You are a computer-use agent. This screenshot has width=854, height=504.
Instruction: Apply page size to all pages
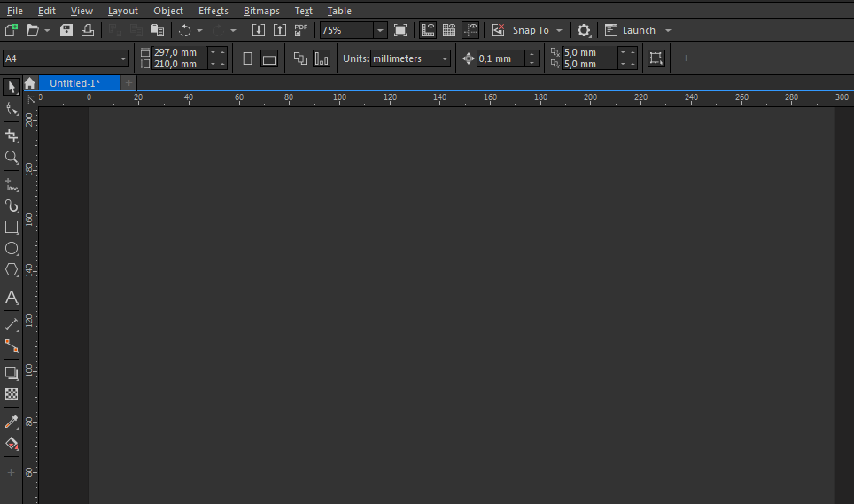pos(300,58)
